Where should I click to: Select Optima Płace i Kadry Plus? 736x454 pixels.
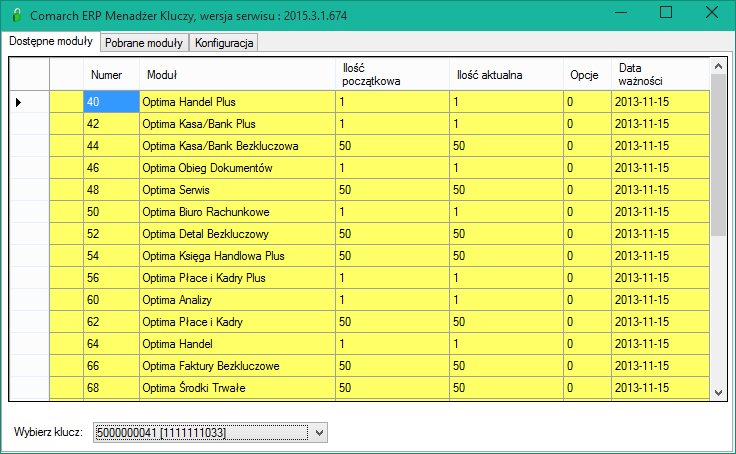(x=238, y=278)
